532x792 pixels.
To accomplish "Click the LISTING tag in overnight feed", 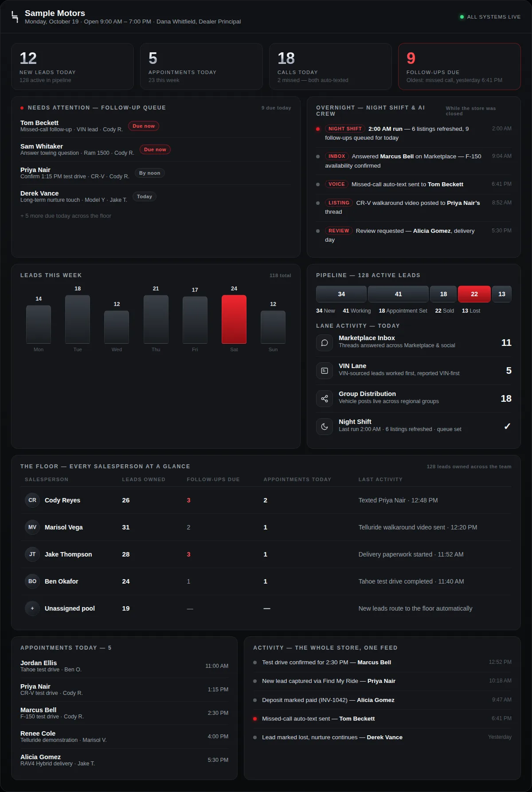I will [x=339, y=203].
